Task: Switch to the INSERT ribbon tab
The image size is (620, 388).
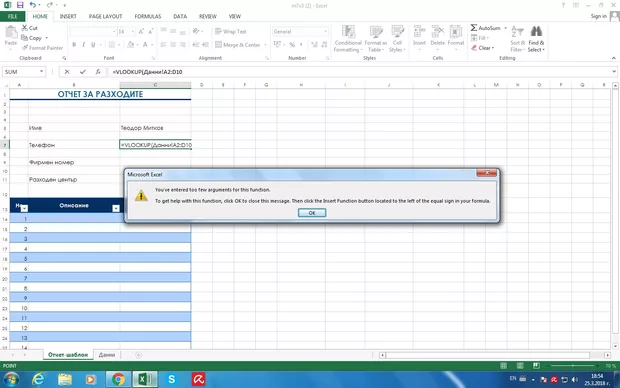Action: (x=68, y=16)
